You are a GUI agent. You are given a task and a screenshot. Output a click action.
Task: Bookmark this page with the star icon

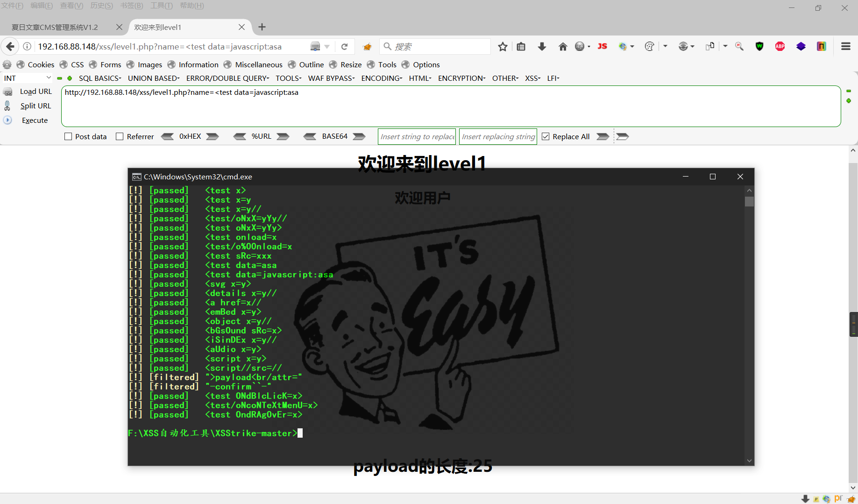click(503, 46)
